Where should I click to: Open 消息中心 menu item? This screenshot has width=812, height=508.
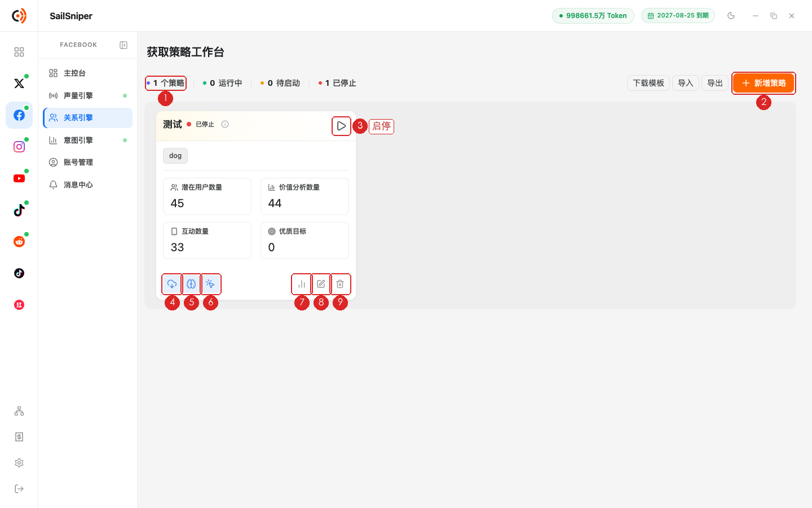(88, 185)
